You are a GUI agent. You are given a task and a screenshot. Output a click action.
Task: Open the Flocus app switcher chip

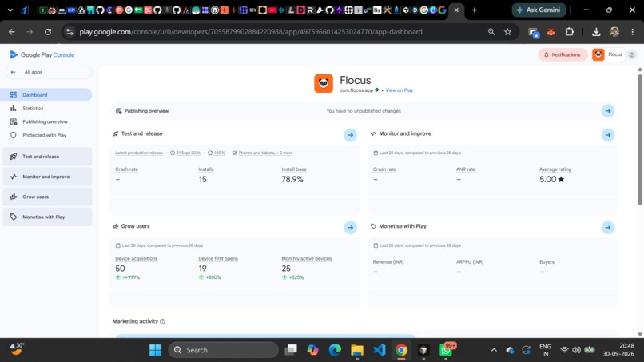tap(608, 54)
